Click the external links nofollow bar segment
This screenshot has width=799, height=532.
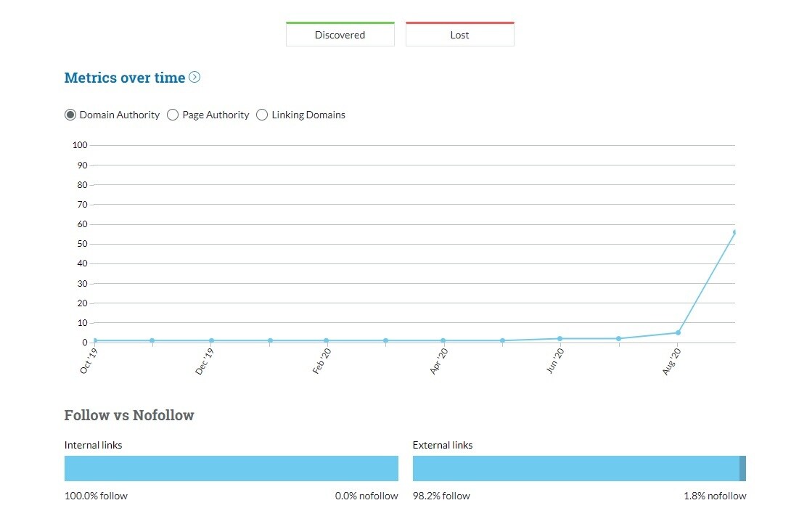(x=743, y=468)
